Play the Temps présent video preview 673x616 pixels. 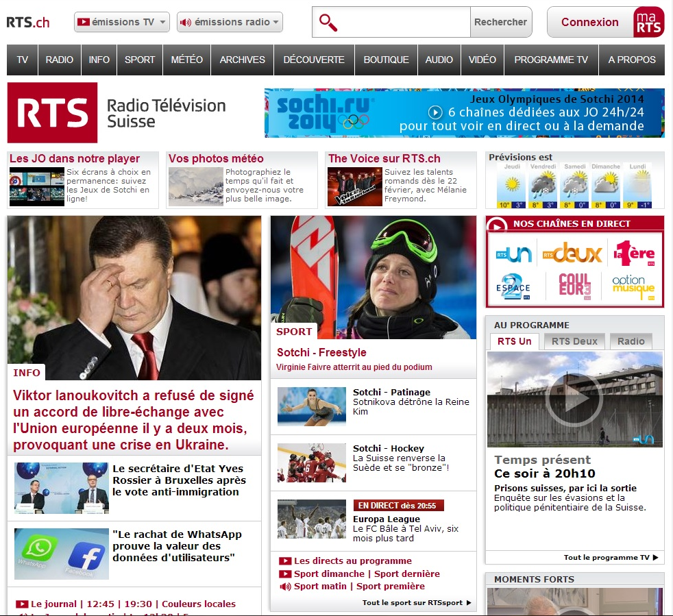[574, 399]
